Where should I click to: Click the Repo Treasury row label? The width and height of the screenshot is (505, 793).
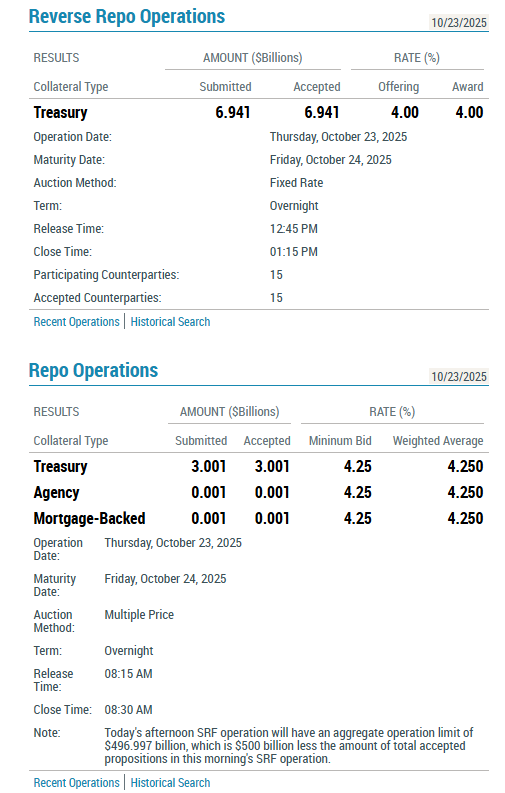(60, 466)
